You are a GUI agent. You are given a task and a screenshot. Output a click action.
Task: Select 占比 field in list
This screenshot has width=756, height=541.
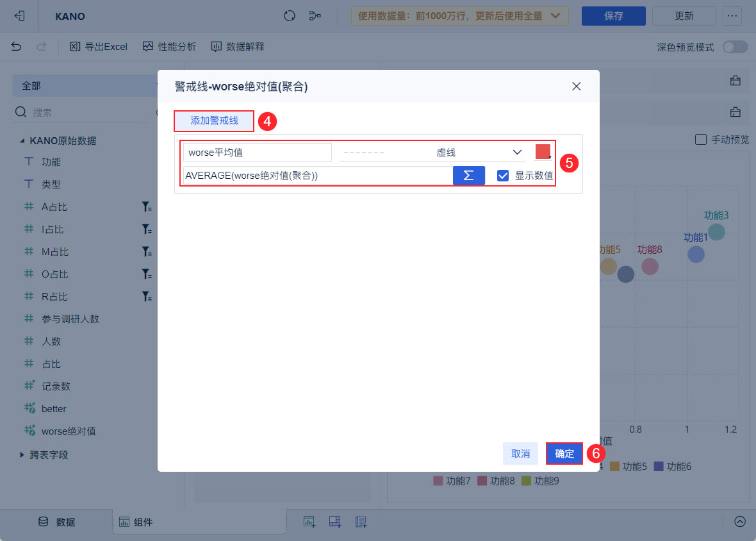[x=51, y=363]
